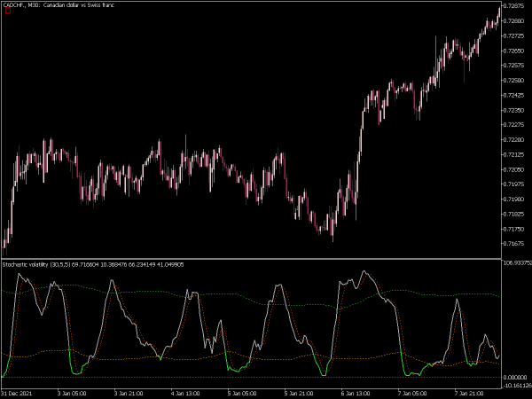The width and height of the screenshot is (532, 399).
Task: Click the '5 Jan 21:00' time axis label
Action: tap(299, 393)
